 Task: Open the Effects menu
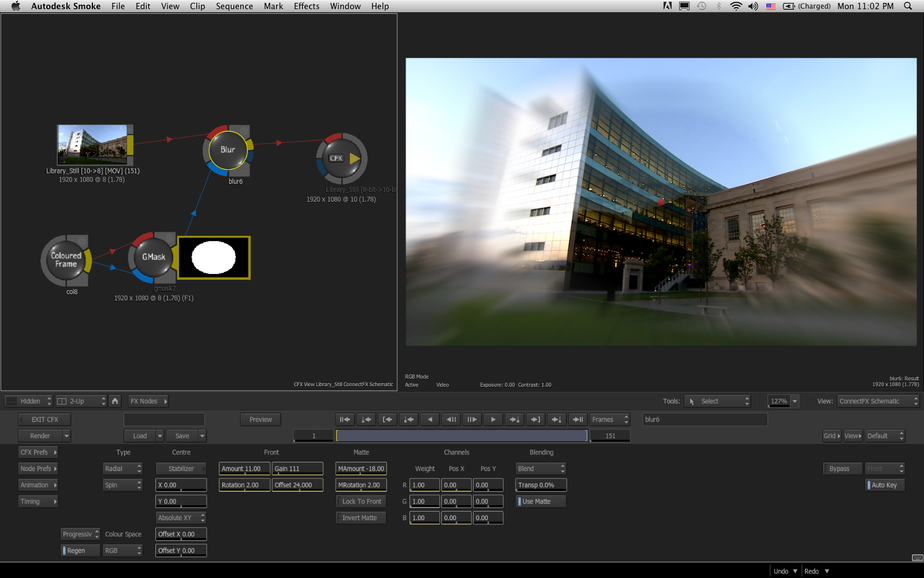pyautogui.click(x=306, y=6)
